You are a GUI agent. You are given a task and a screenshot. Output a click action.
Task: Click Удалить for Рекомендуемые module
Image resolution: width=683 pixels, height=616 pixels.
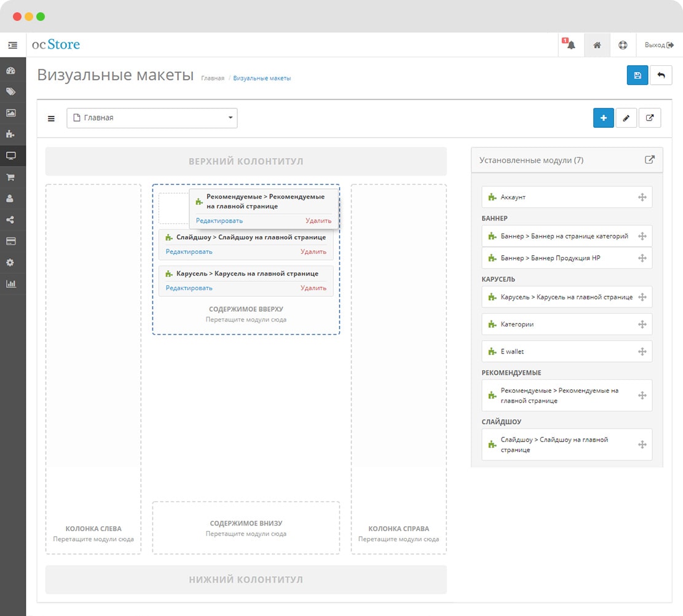coord(318,221)
